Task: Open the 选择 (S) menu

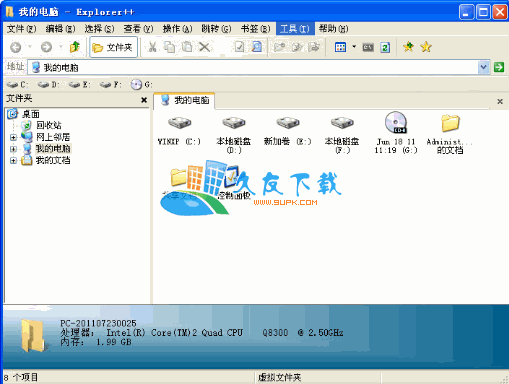Action: point(99,29)
